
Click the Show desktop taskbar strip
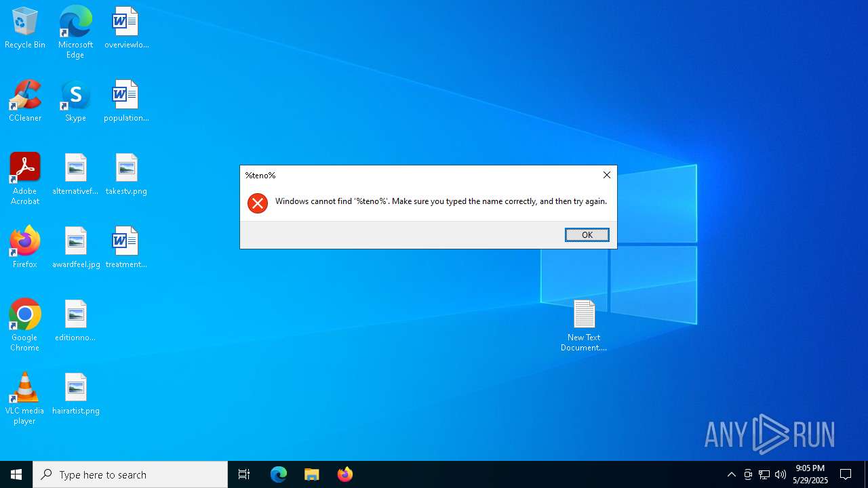(x=866, y=474)
